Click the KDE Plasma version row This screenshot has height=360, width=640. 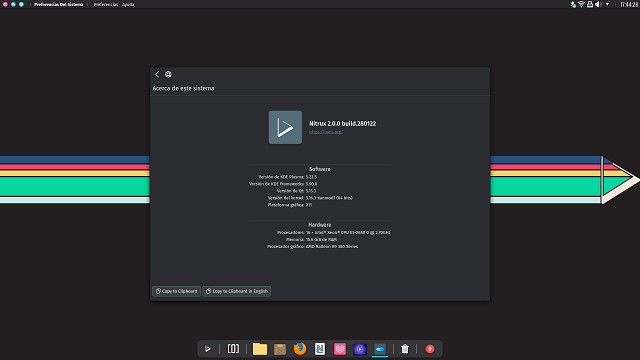tap(287, 177)
